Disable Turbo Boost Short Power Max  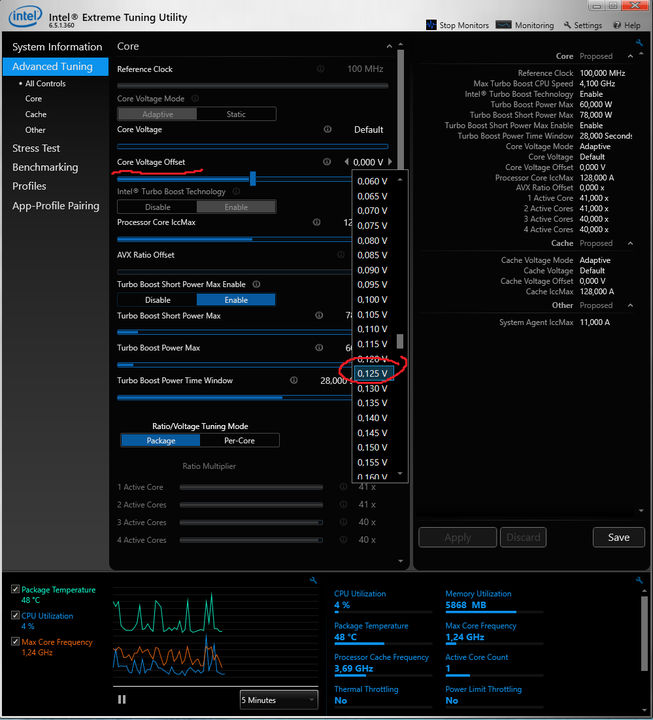158,300
